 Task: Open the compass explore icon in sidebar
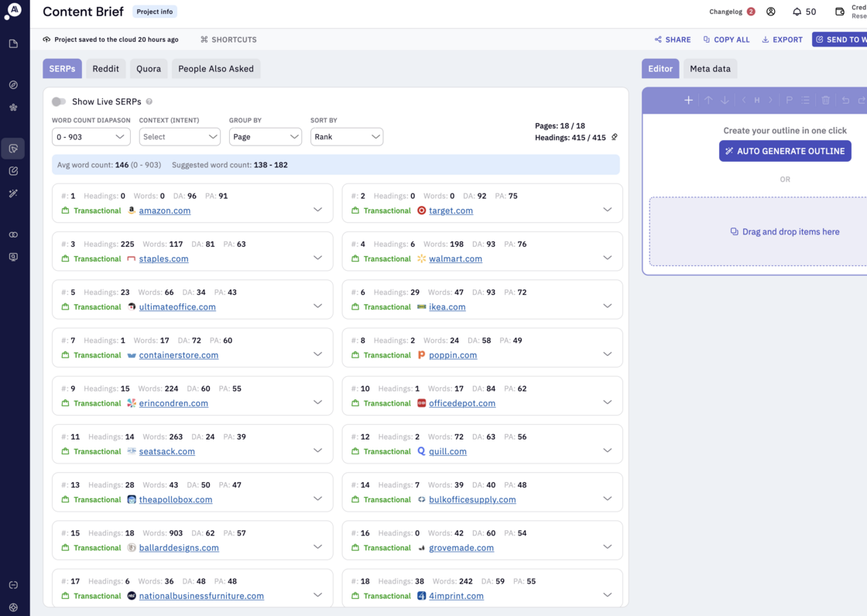[13, 84]
